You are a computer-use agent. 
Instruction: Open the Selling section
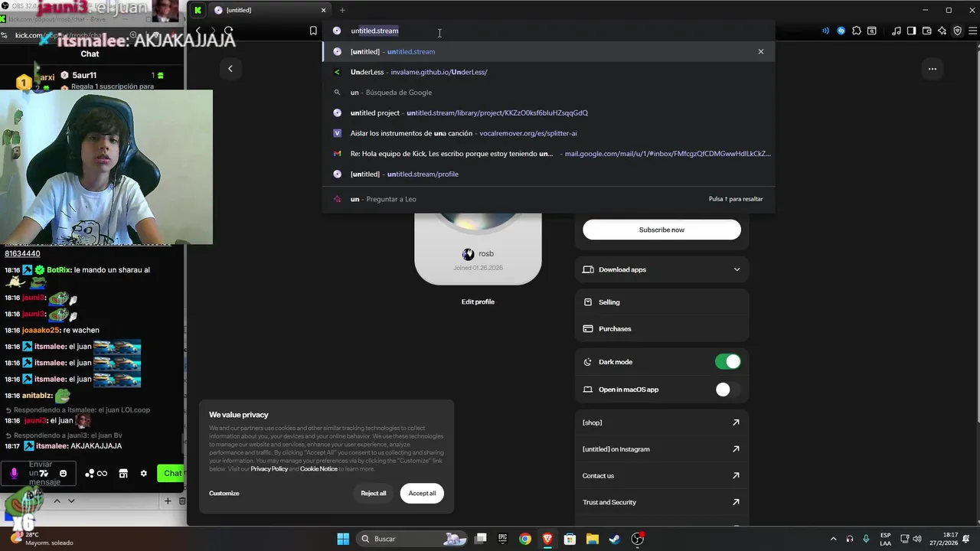(x=661, y=302)
